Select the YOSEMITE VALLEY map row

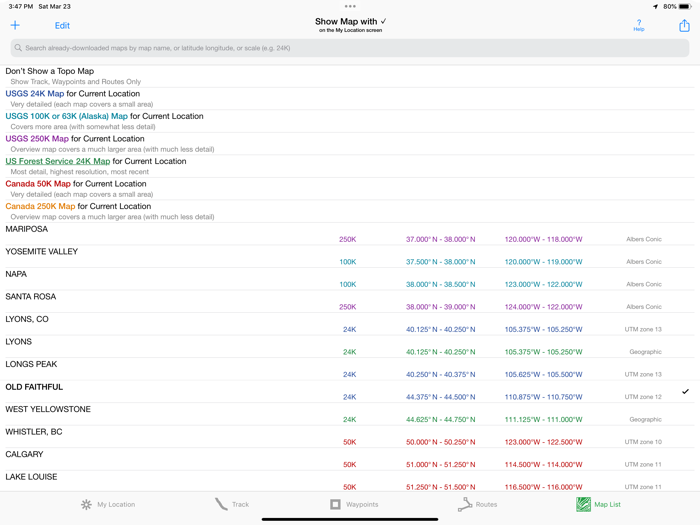click(350, 257)
